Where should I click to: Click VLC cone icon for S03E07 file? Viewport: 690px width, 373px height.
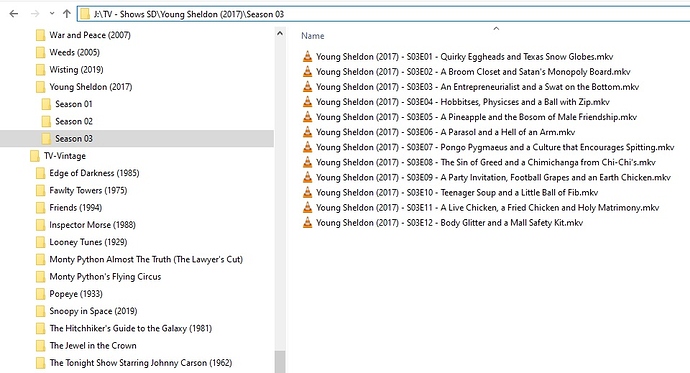click(308, 147)
